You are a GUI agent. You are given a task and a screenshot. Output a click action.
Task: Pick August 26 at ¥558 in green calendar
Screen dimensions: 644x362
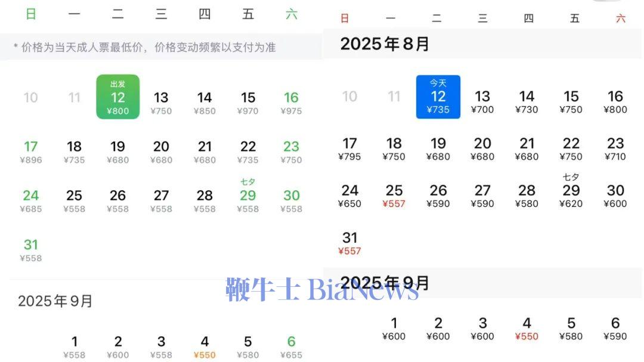[118, 201]
